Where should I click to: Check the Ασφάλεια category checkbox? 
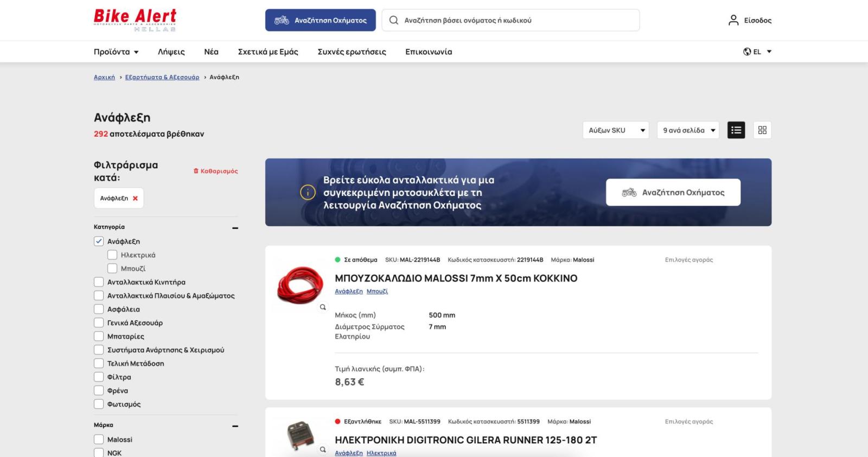pos(99,309)
